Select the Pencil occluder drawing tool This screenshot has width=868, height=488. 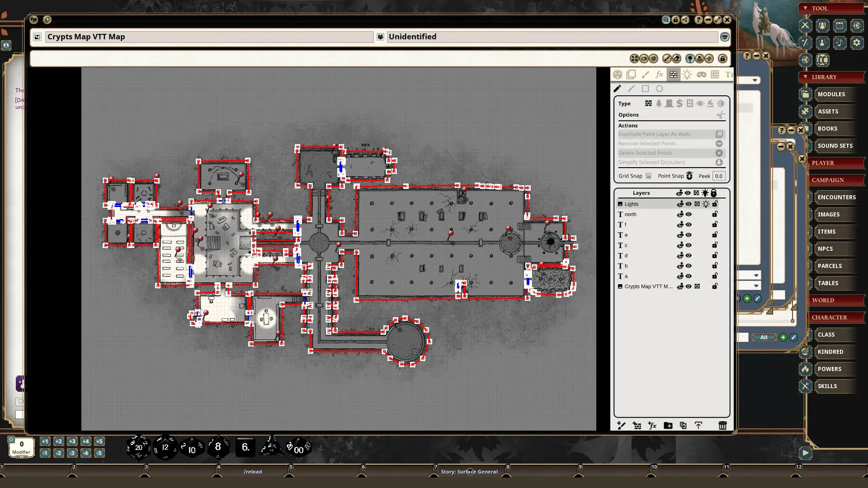[618, 89]
